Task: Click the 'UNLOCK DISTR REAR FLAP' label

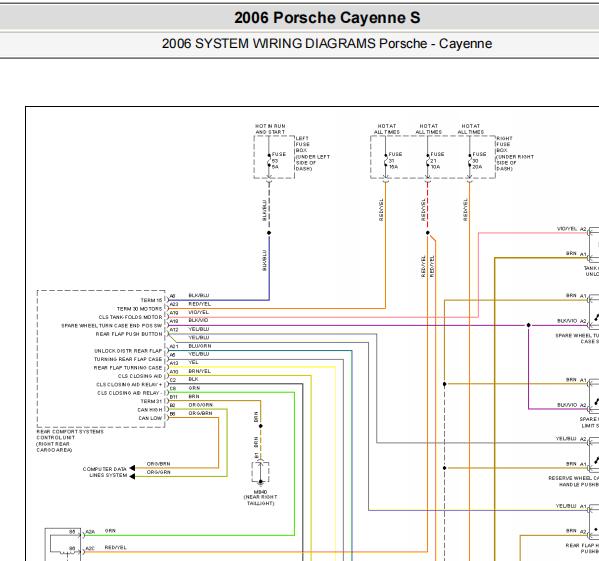Action: pyautogui.click(x=128, y=351)
